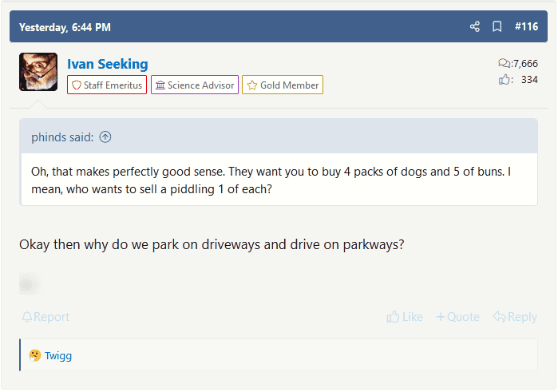Open the #116 post permalink

pos(526,27)
